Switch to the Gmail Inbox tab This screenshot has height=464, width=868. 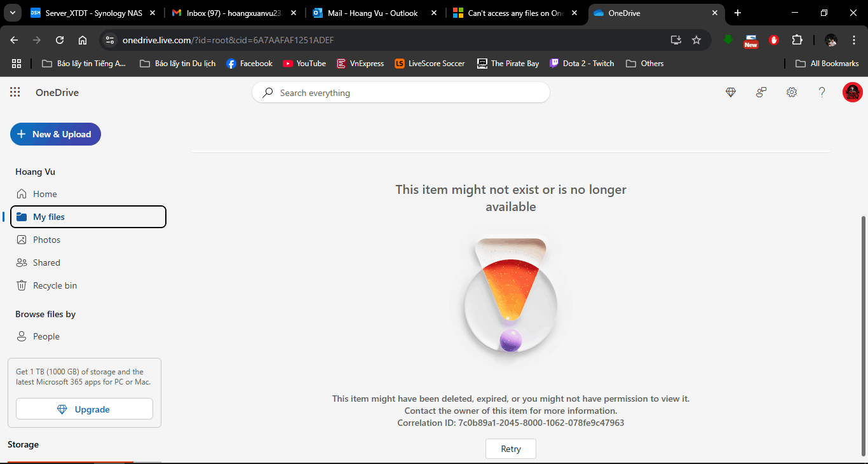click(234, 13)
